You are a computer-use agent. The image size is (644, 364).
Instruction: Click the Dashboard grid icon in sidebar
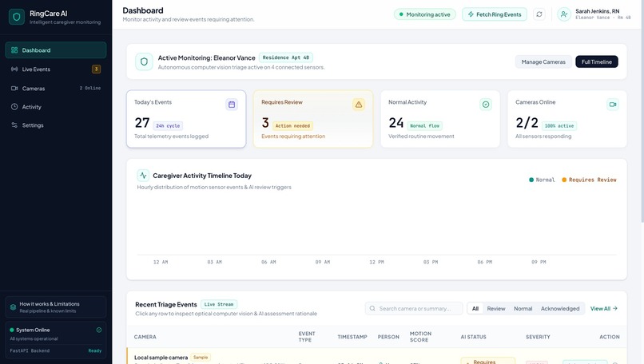[14, 50]
